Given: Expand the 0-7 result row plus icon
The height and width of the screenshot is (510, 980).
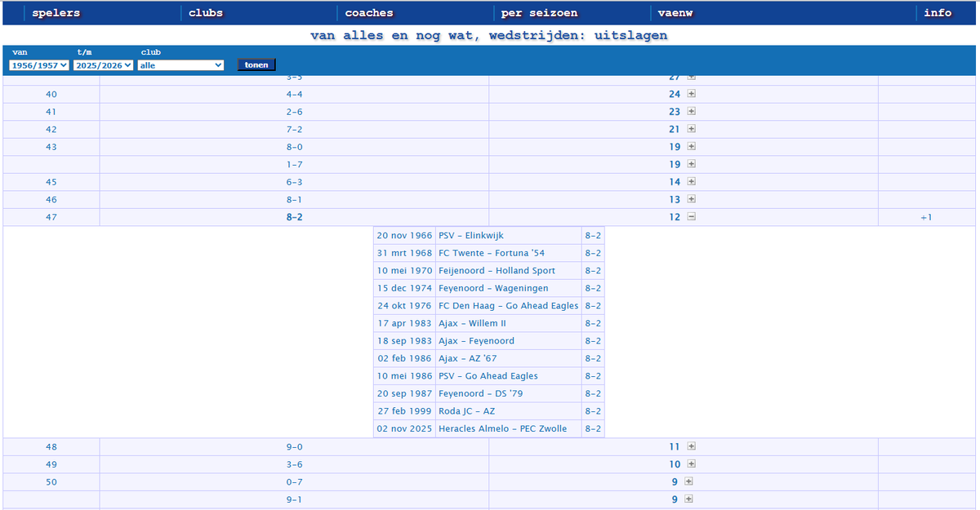Looking at the screenshot, I should click(688, 481).
